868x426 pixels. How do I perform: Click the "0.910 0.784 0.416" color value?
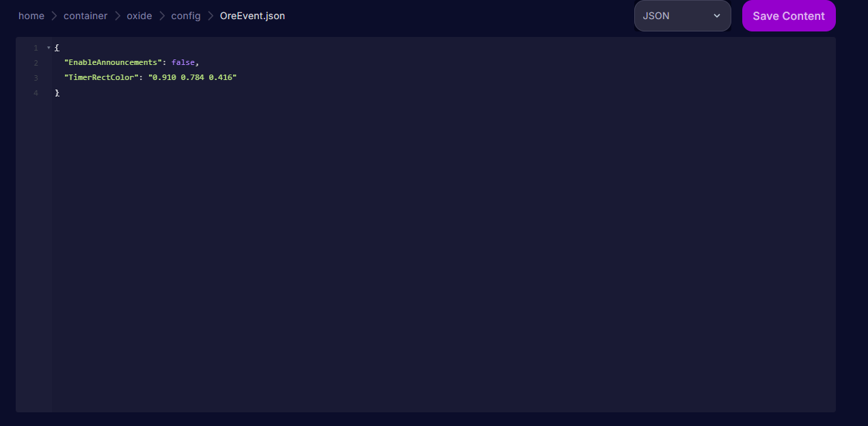192,78
